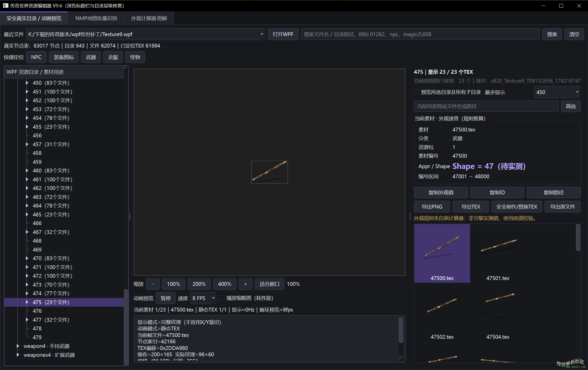
Task: Focus the current list filter field
Action: (x=486, y=106)
